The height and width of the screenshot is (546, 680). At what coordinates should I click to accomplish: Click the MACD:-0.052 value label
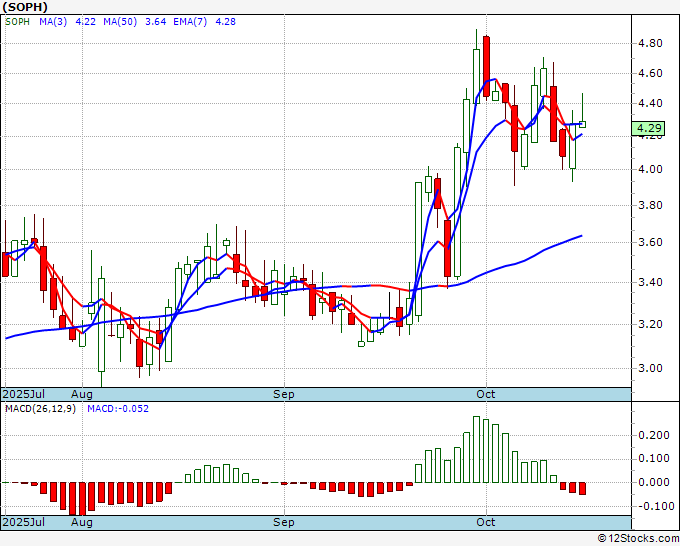(x=118, y=409)
